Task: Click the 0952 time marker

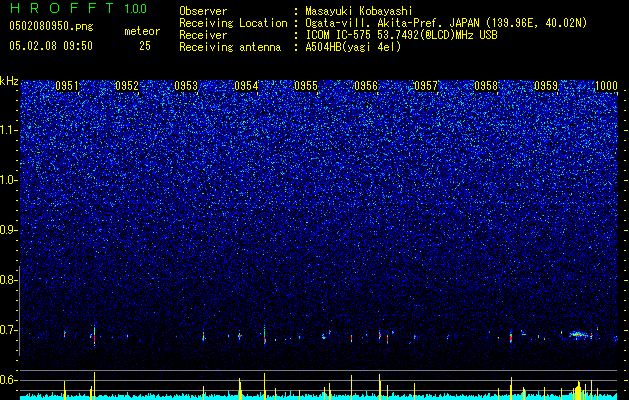Action: point(127,86)
